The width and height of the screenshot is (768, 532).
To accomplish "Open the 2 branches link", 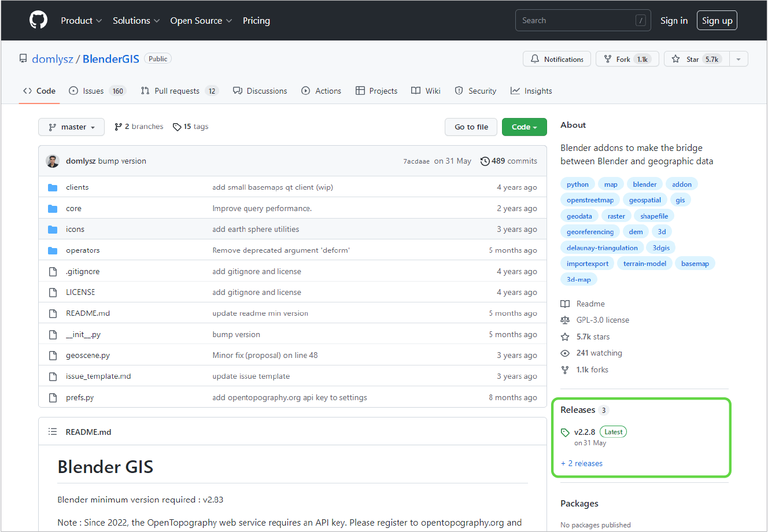I will click(x=139, y=127).
